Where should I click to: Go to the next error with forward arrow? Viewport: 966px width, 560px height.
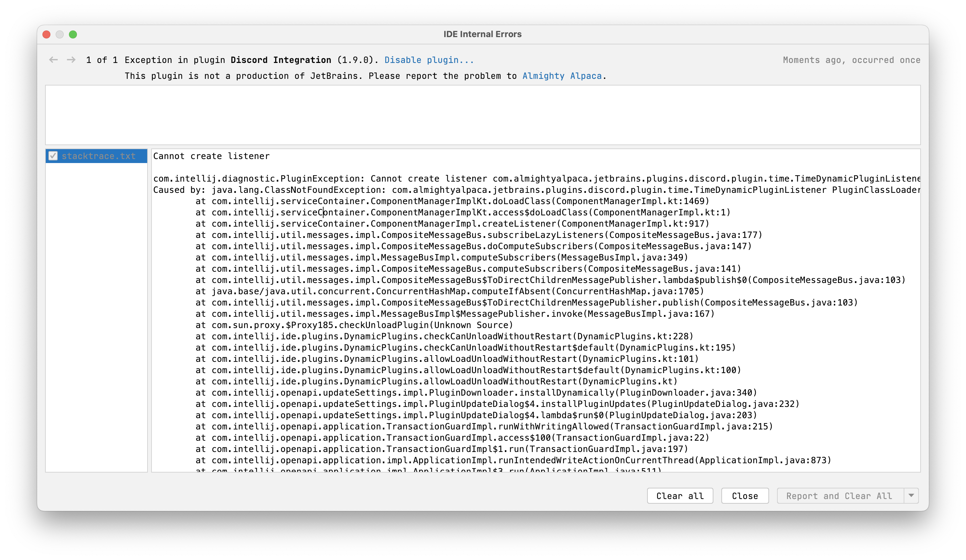tap(71, 60)
